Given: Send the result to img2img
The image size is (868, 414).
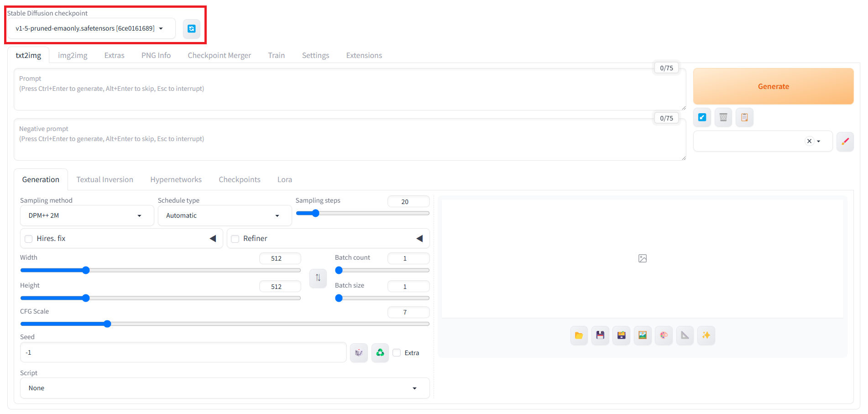Looking at the screenshot, I should coord(643,335).
